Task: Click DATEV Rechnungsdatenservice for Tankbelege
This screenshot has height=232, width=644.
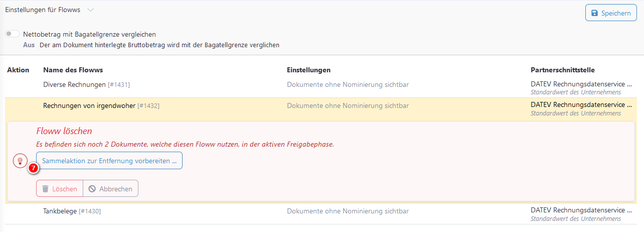Action: [x=577, y=210]
